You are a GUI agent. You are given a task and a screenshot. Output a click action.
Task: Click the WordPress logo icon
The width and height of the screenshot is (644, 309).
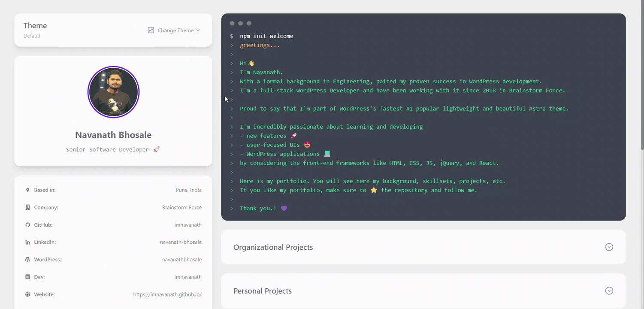[x=27, y=260]
